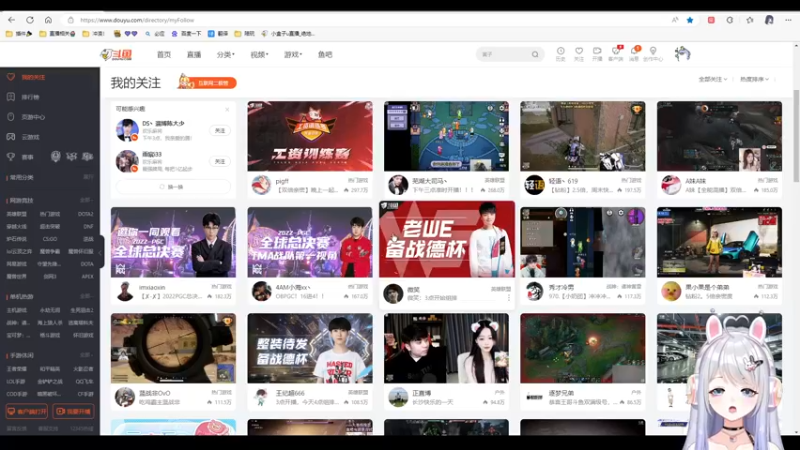800x450 pixels.
Task: Reload the page with the refresh icon
Action: click(30, 20)
